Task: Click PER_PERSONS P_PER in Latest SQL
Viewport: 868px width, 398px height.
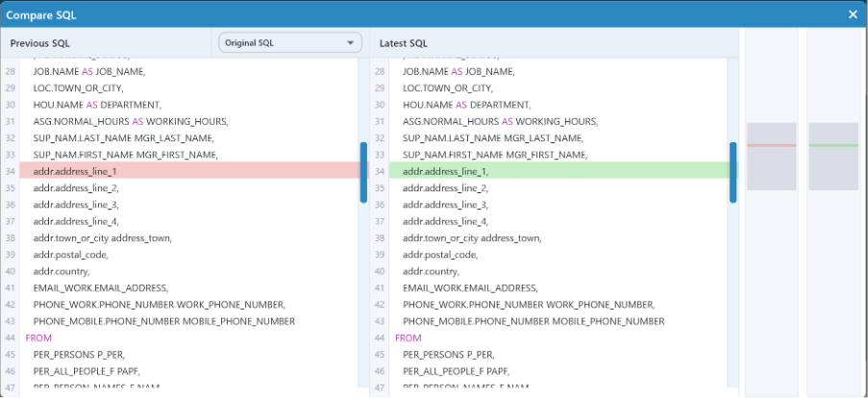Action: click(x=449, y=355)
